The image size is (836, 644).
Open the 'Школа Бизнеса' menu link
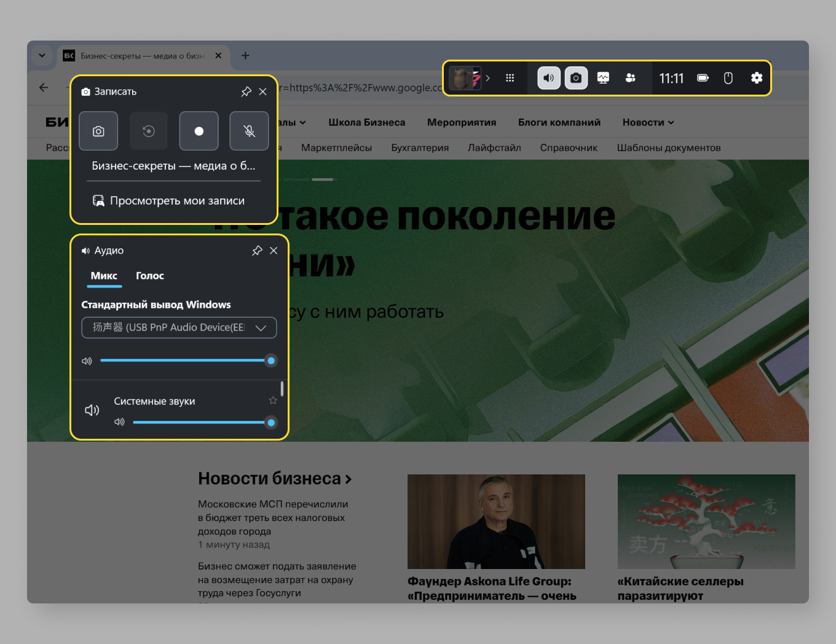point(366,122)
